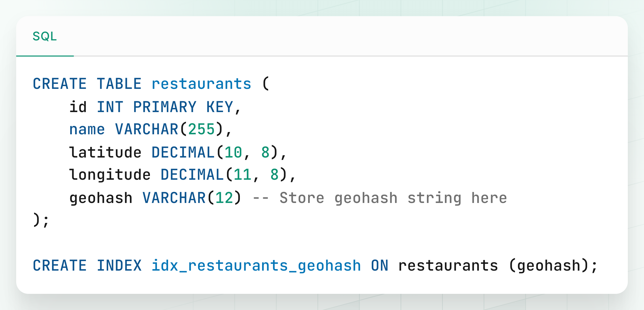Click the ON keyword in index statement
The height and width of the screenshot is (310, 644).
(379, 266)
